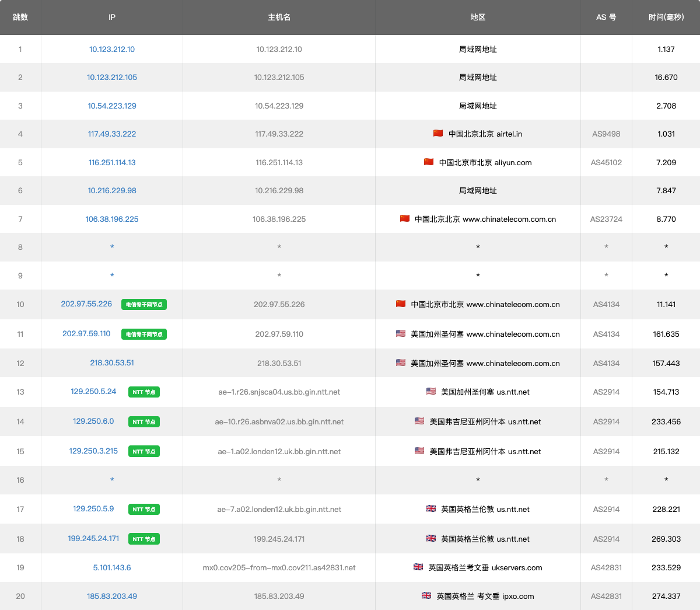Open the IP link 10.123.212.10
The width and height of the screenshot is (700, 610).
(112, 50)
